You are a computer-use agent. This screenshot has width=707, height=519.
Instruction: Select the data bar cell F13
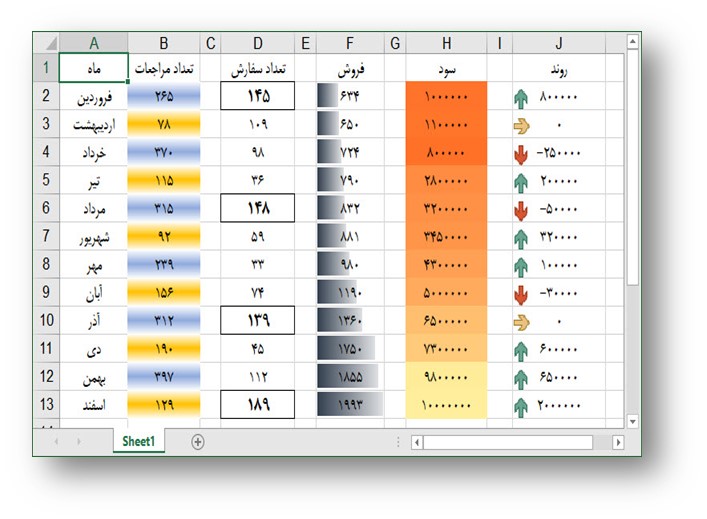coord(350,406)
